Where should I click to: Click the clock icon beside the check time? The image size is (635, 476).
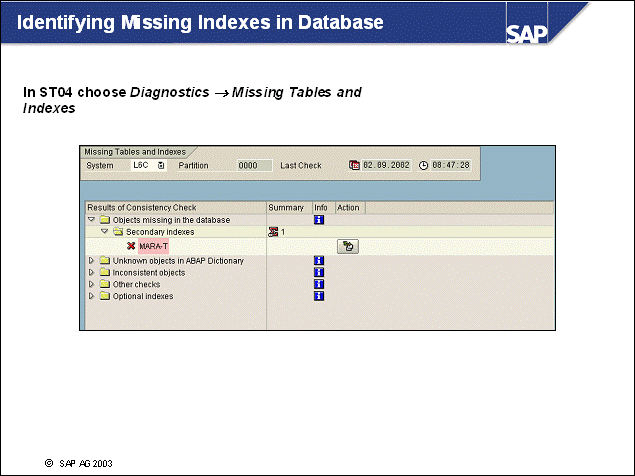[423, 165]
